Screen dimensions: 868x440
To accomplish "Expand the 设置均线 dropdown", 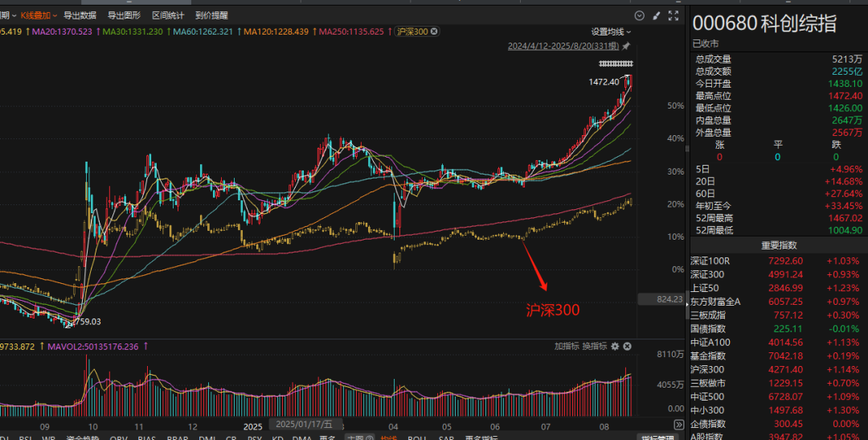I will pyautogui.click(x=611, y=31).
